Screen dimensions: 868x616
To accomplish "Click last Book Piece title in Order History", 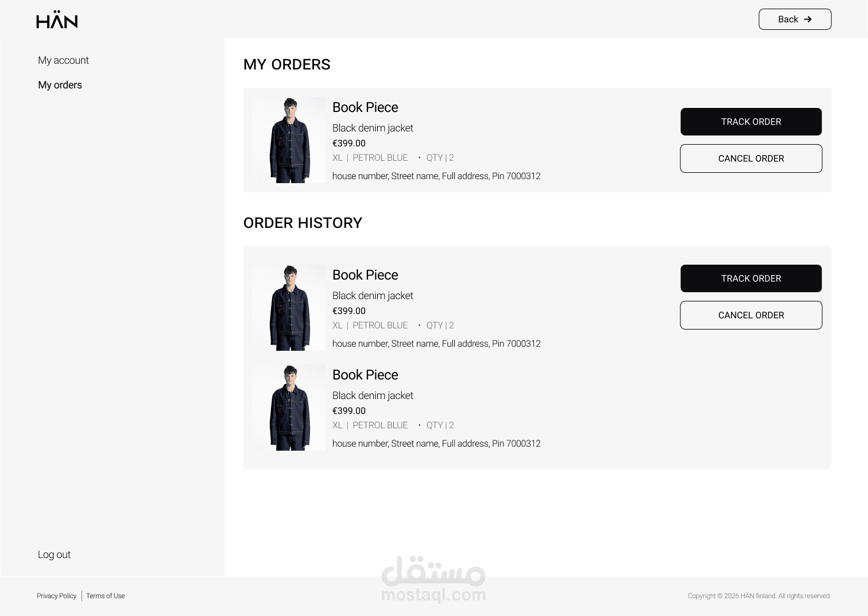I will pyautogui.click(x=365, y=375).
